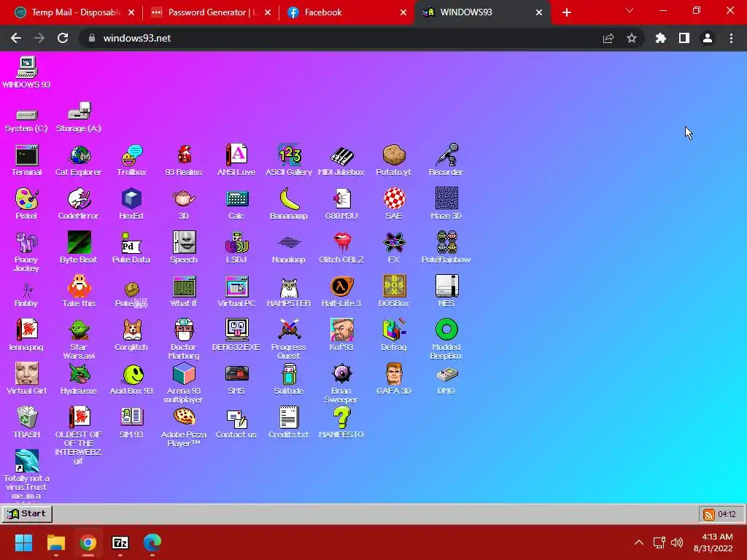Click the Windows 93 Start button
This screenshot has width=747, height=560.
coord(27,514)
